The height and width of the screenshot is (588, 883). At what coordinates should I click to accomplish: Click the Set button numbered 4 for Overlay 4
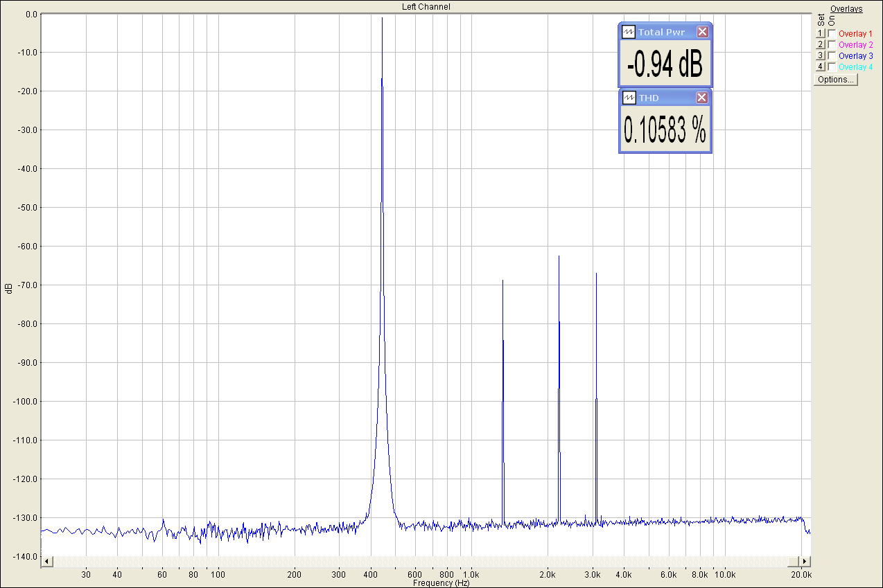(x=820, y=66)
